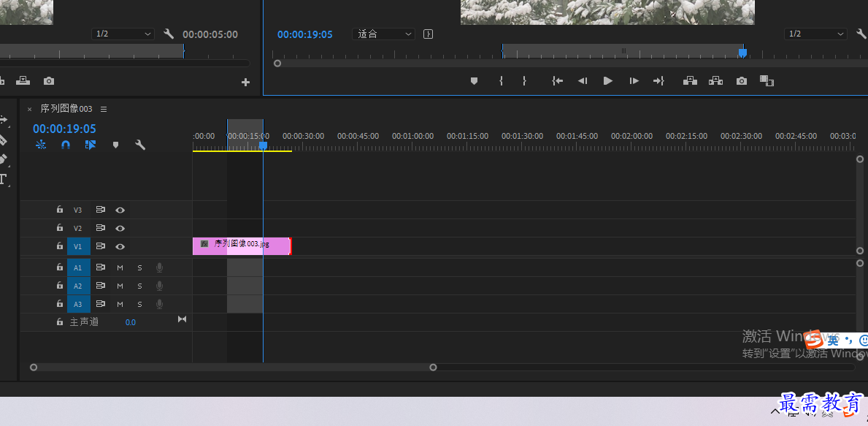Hide the V3 track output
The width and height of the screenshot is (868, 426).
click(x=120, y=210)
